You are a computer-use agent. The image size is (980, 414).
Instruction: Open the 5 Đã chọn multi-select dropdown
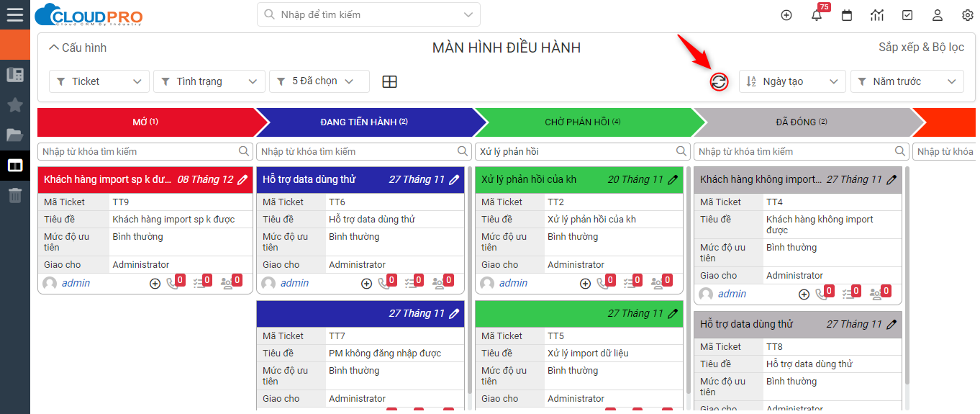(319, 81)
